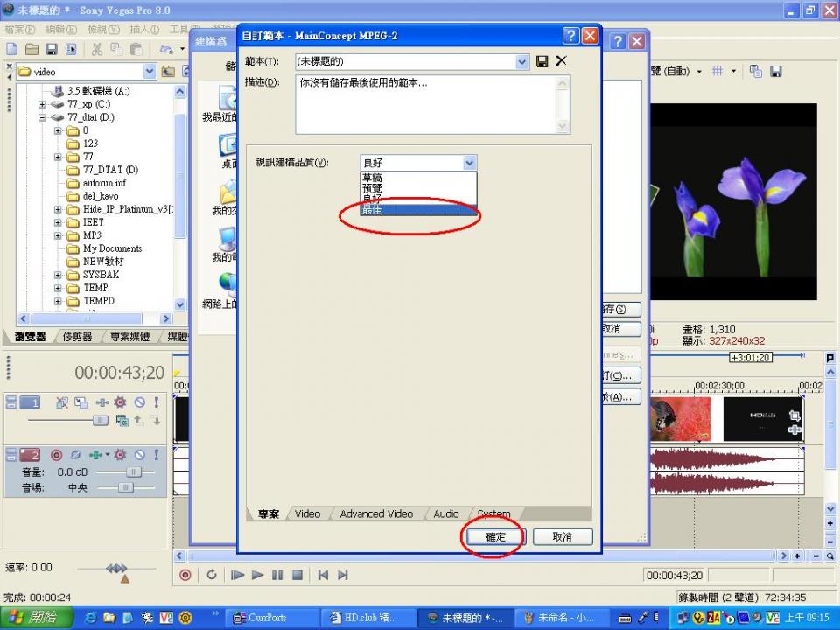Open the 範本 template dropdown
840x630 pixels.
pyautogui.click(x=522, y=61)
